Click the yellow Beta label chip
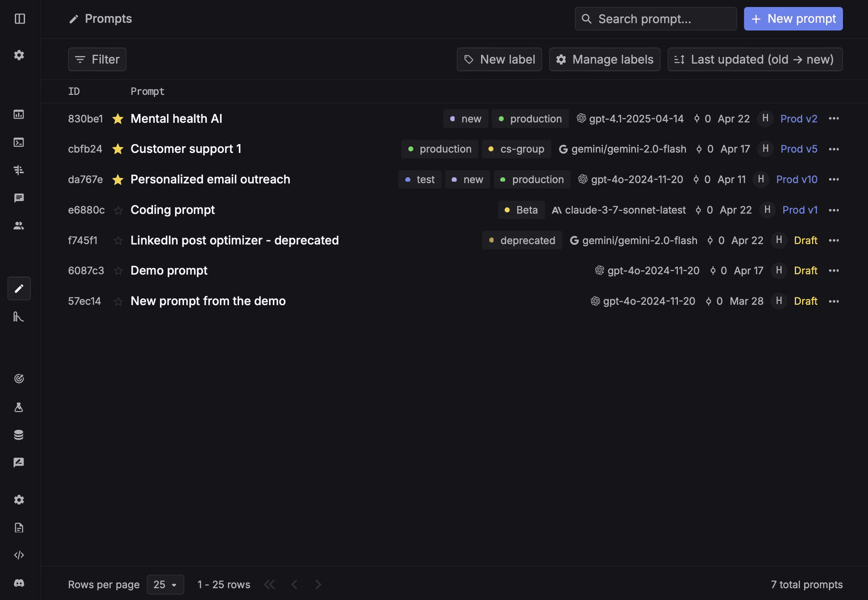 click(521, 210)
